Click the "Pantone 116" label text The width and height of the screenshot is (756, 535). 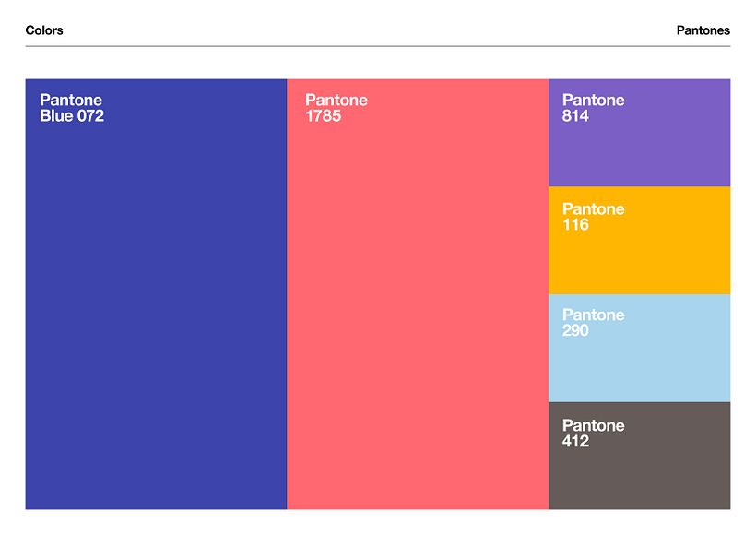[x=593, y=217]
